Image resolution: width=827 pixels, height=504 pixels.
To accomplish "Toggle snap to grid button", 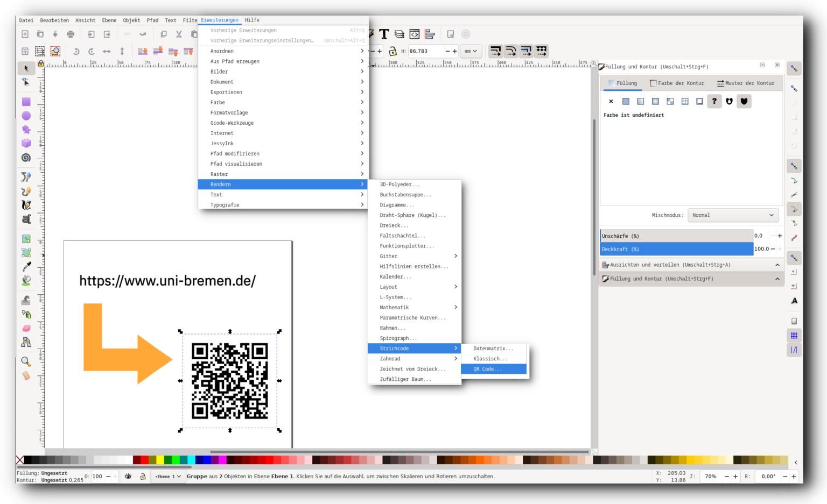I will pos(794,336).
